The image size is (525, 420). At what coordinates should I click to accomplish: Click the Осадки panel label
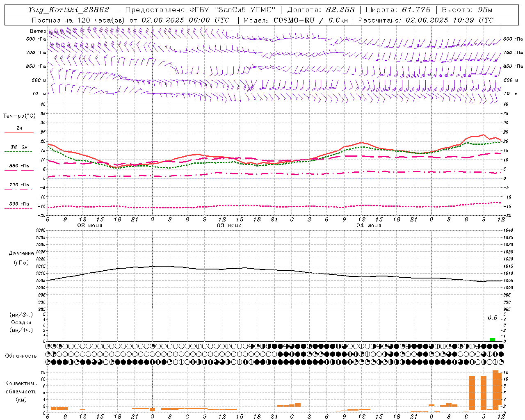pos(21,322)
